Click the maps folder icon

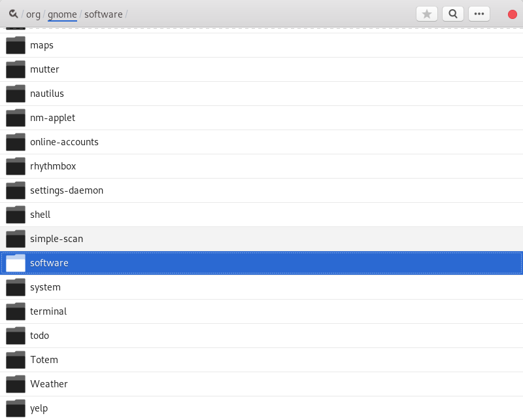[16, 45]
